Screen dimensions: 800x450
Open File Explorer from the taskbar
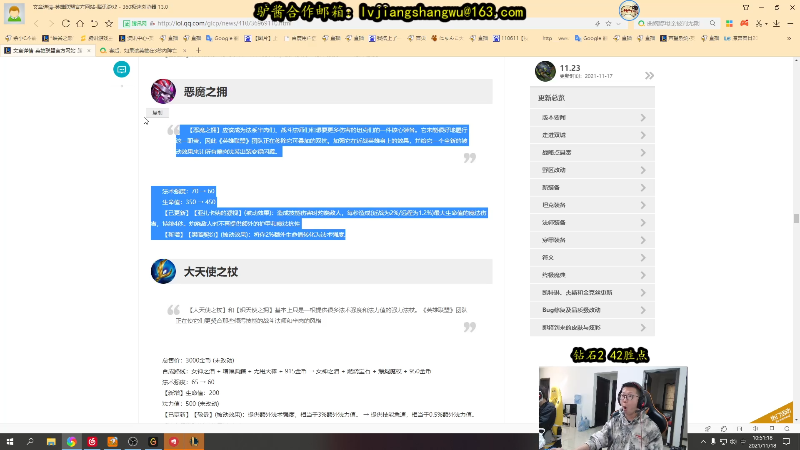coord(51,442)
